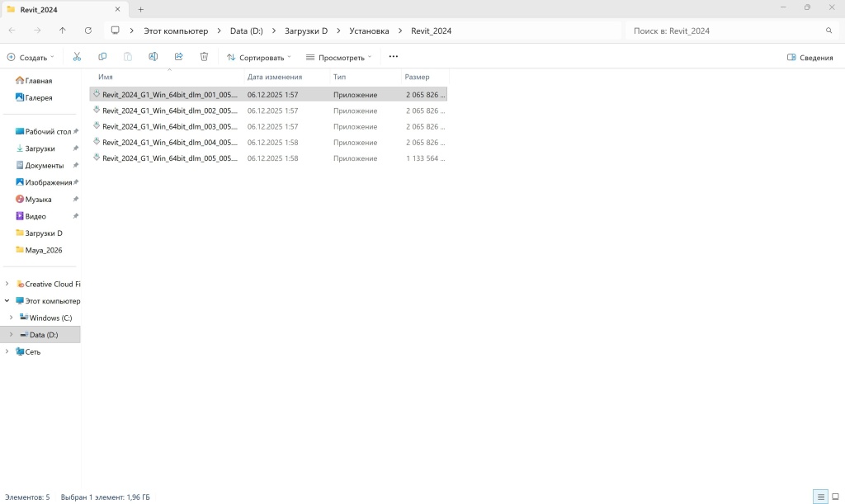Go to Загрузки D in breadcrumb

306,31
